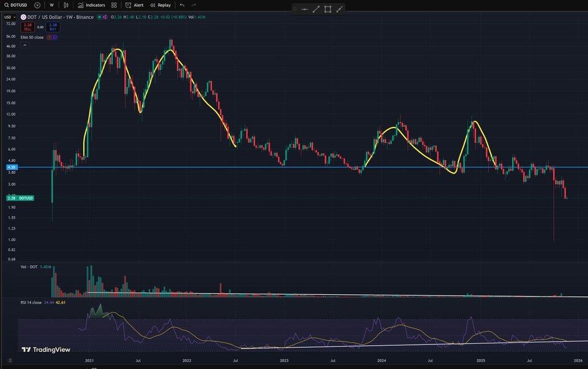
Task: Click the EMA 50 close indicator label
Action: tap(32, 37)
